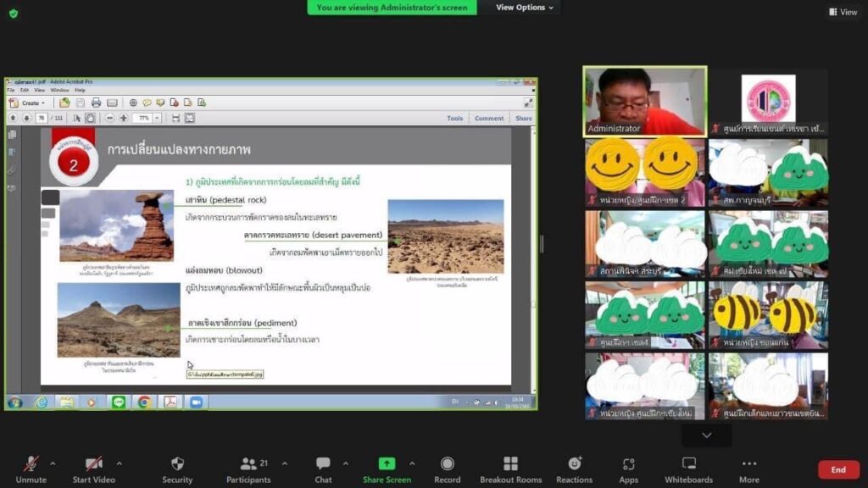
Task: Click the green Share Screen icon
Action: coord(387,464)
